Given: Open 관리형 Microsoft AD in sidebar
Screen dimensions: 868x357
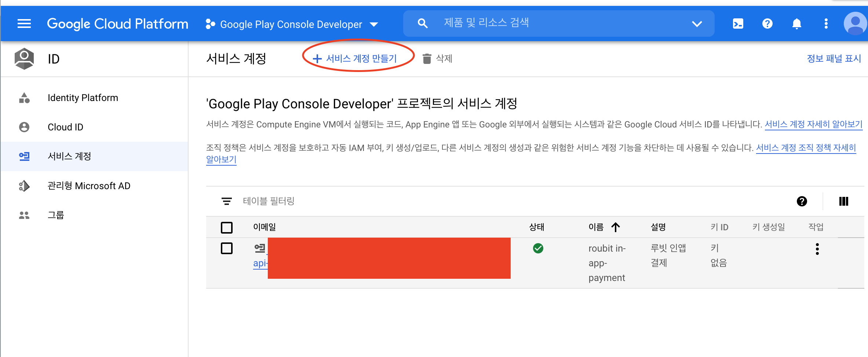Looking at the screenshot, I should click(x=94, y=186).
